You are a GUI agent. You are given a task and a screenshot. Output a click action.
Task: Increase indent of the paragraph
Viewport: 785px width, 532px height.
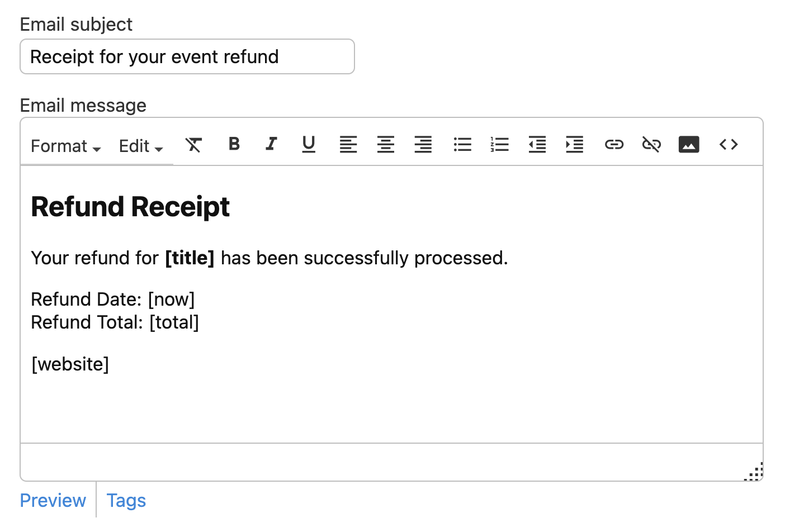[x=575, y=145]
